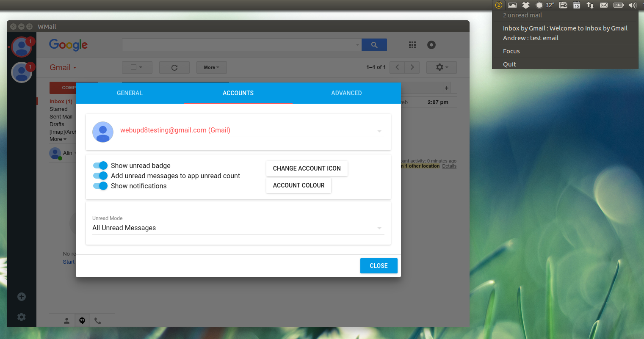
Task: Open the Google apps grid
Action: [412, 44]
